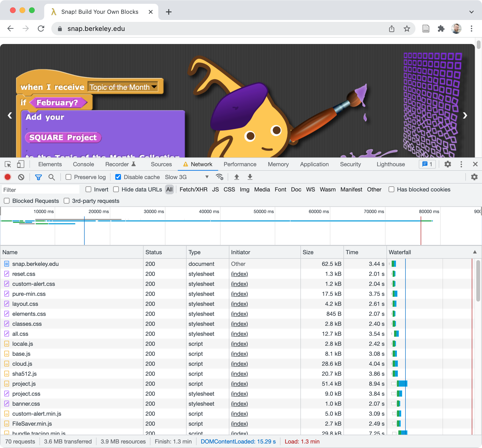Stop recording network log

coord(8,177)
